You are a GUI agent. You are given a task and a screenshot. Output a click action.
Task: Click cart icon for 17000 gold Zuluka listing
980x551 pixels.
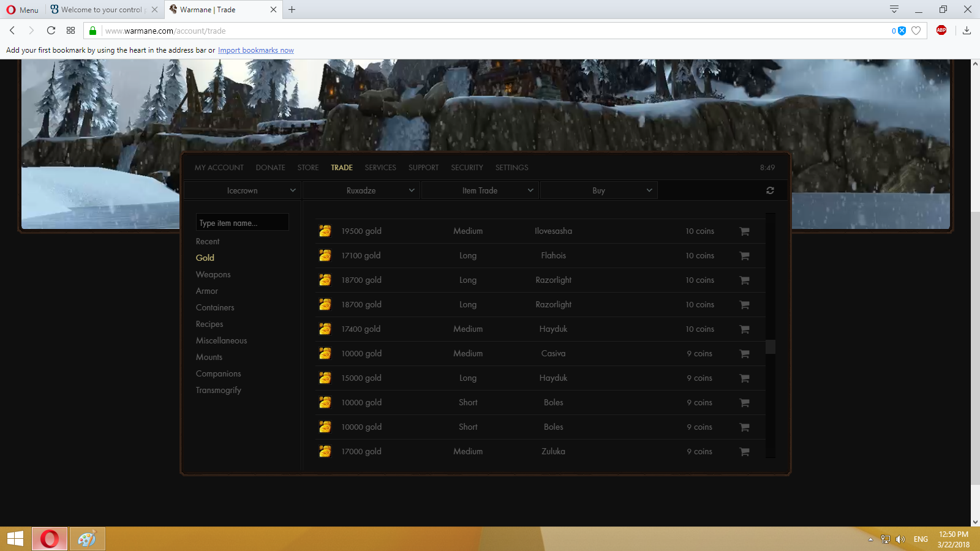tap(744, 452)
